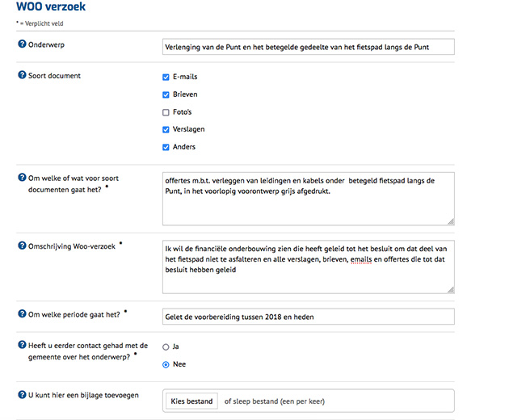Screen dimensions: 509x420
Task: Click the soort documenten description textarea
Action: pyautogui.click(x=308, y=198)
